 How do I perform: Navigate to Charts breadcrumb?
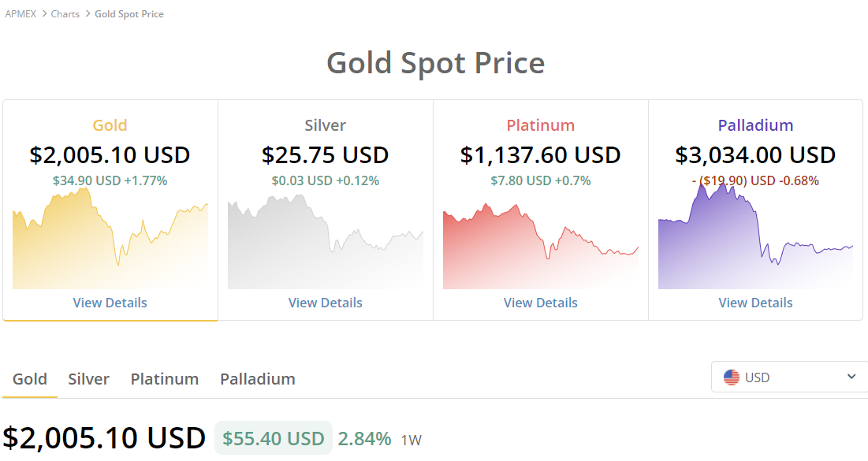coord(65,14)
